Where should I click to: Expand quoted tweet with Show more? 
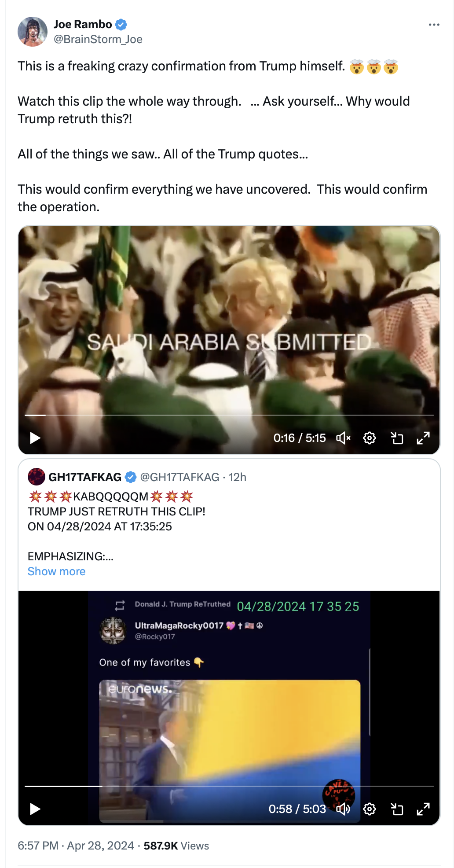tap(56, 571)
